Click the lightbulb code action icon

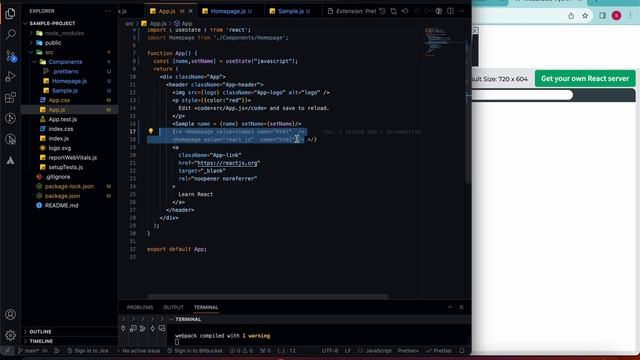tap(151, 131)
